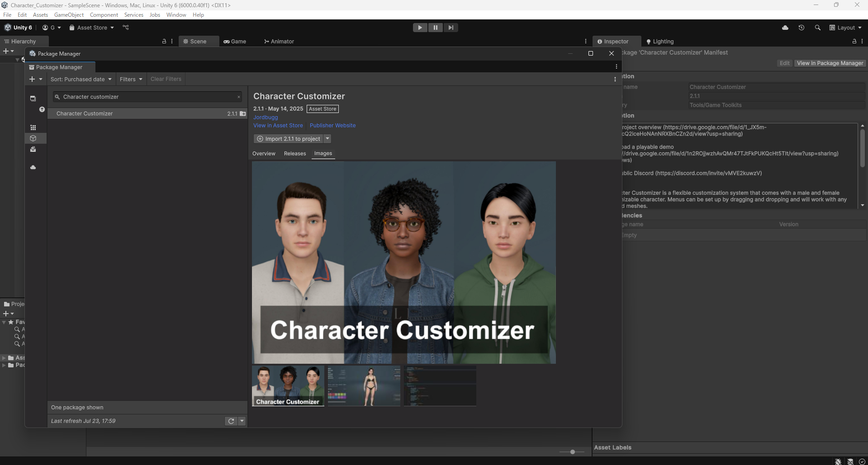Open the Inspector panel three-dot menu

(862, 41)
